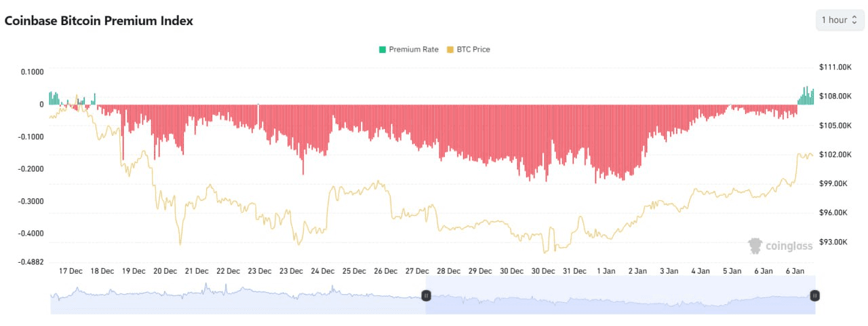The image size is (868, 326).
Task: Click the 20 Dec date label
Action: point(165,271)
